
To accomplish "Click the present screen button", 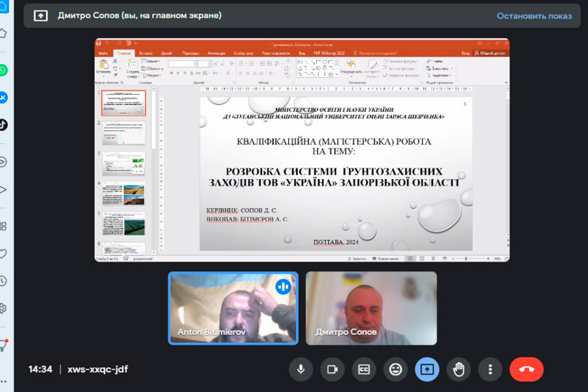I will tap(427, 369).
